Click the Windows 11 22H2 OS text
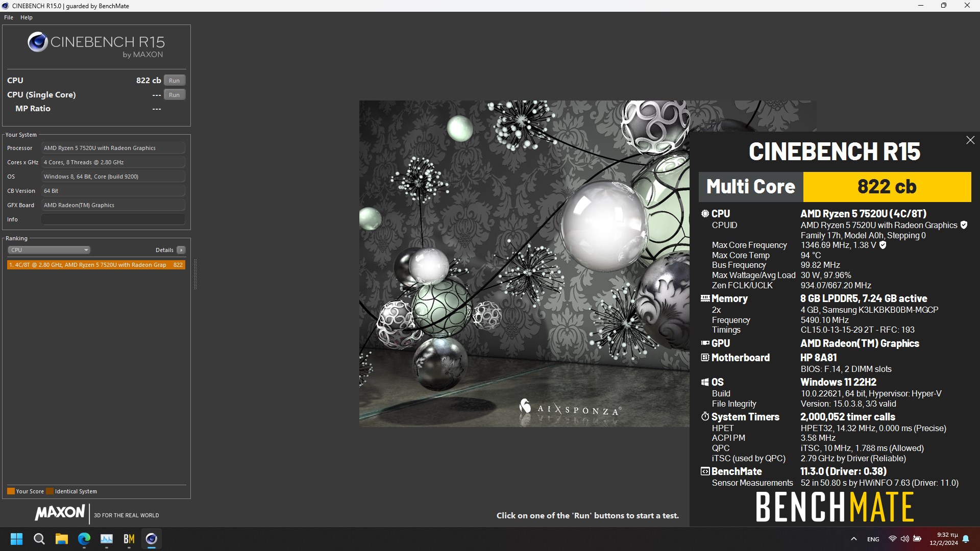 click(x=838, y=382)
